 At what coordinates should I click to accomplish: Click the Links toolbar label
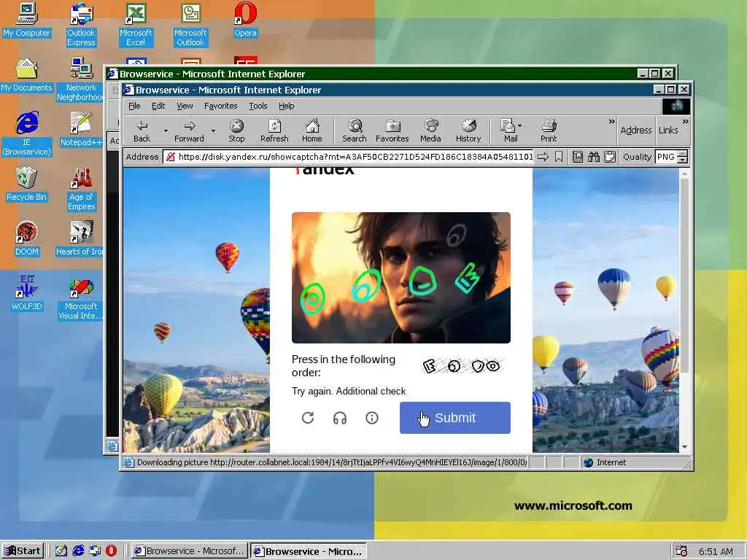point(668,130)
